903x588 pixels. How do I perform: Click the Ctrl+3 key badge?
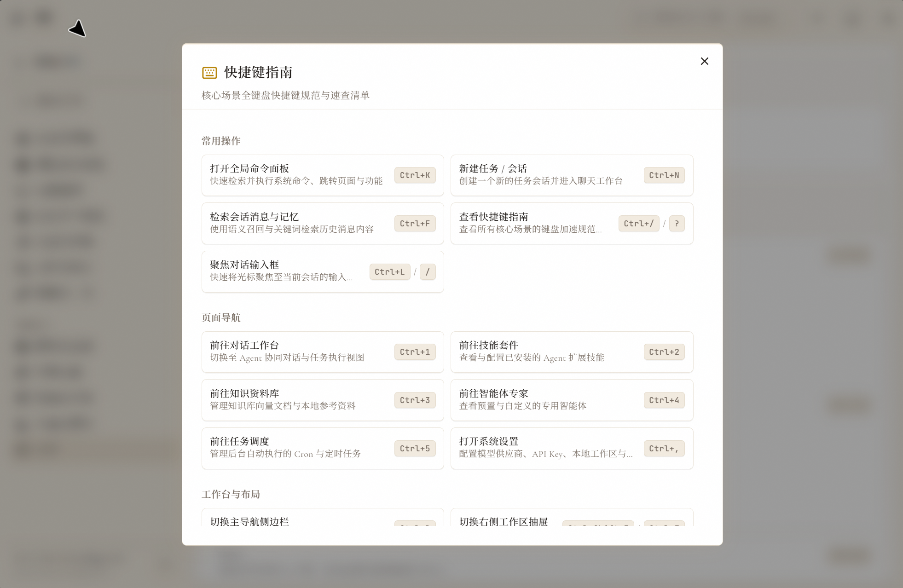point(415,400)
